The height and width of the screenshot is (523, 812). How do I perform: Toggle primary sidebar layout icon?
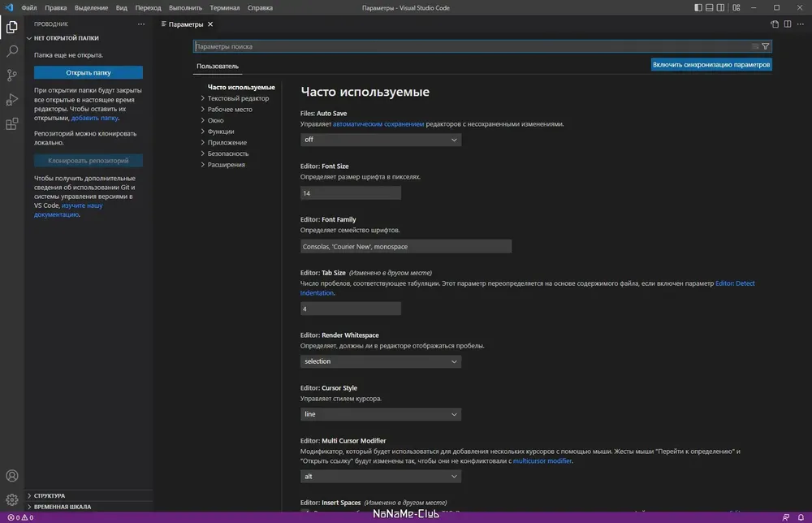(x=698, y=8)
